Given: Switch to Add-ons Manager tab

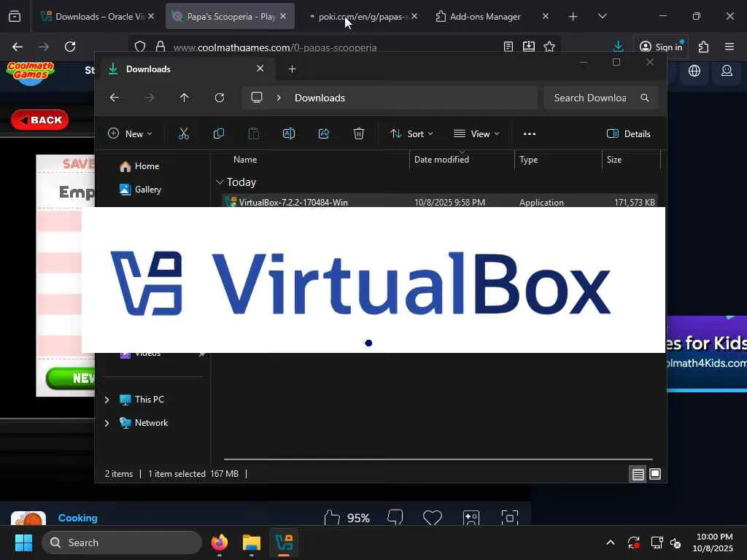Looking at the screenshot, I should pos(492,16).
